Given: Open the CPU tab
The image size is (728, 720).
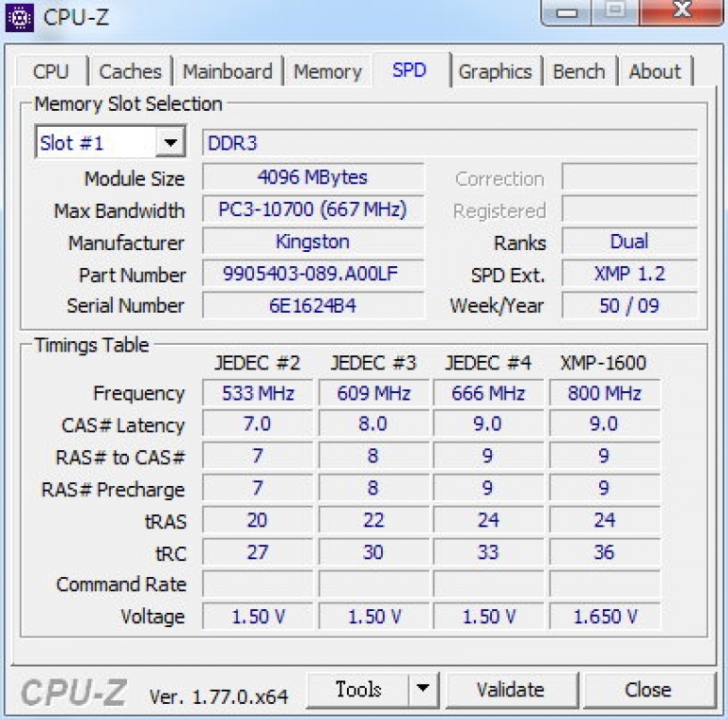Looking at the screenshot, I should coord(50,71).
